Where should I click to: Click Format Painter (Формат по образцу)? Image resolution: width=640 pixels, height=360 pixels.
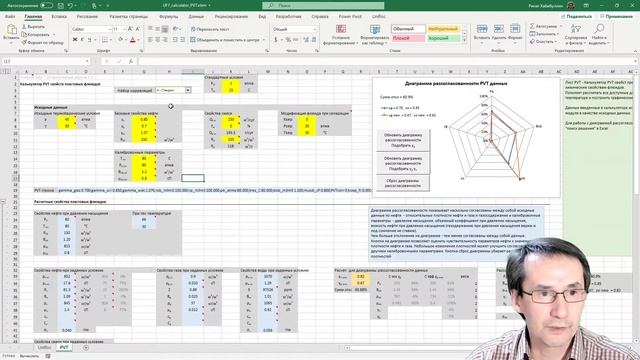coord(42,42)
